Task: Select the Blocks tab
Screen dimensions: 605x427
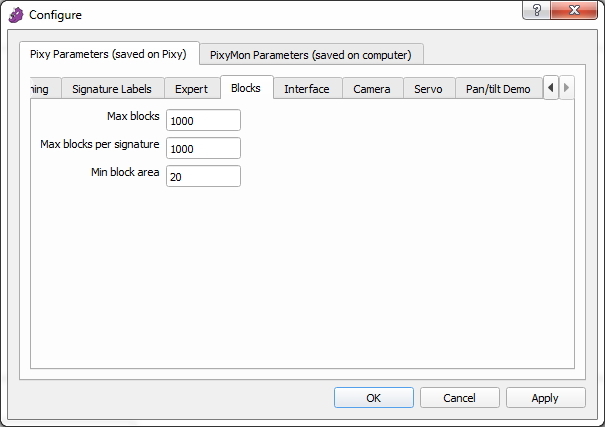Action: (245, 88)
